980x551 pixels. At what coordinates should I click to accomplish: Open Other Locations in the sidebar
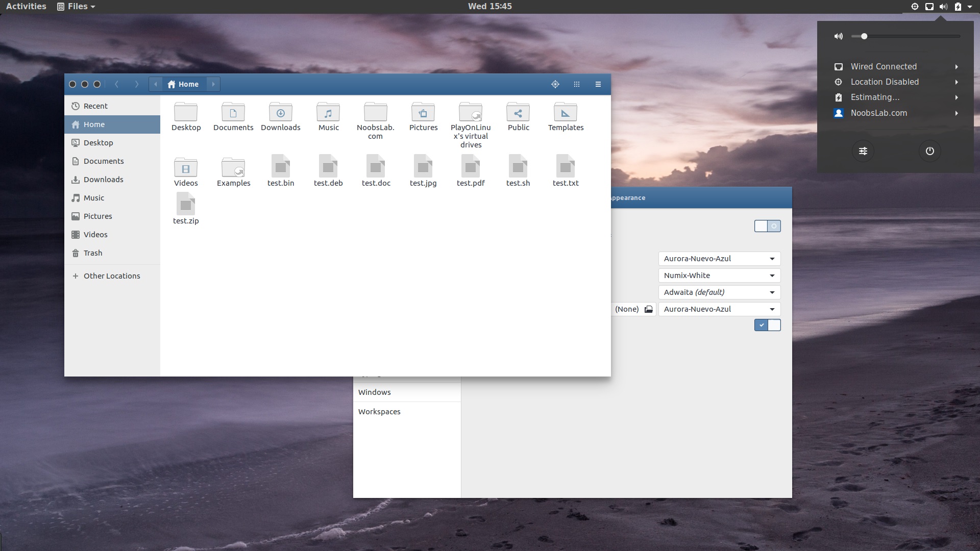tap(111, 275)
